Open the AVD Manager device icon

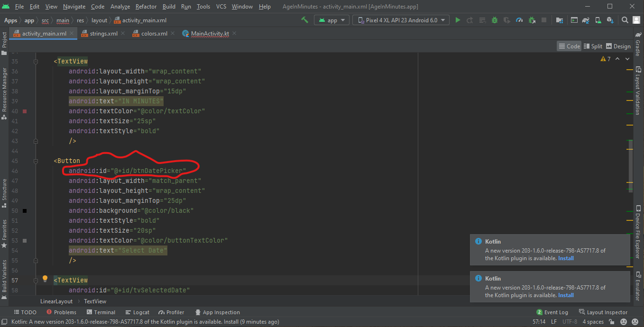(599, 20)
